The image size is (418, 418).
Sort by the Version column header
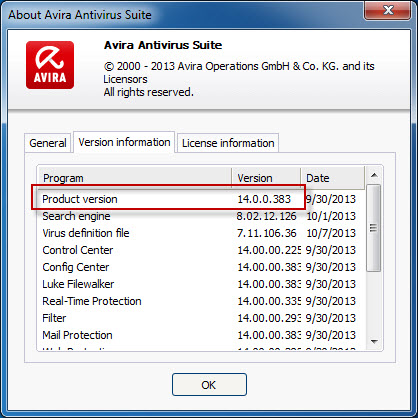[x=266, y=178]
